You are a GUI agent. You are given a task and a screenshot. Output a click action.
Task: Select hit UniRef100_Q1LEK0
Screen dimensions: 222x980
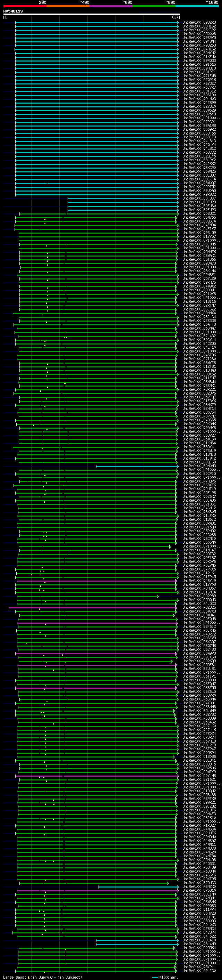[199, 516]
